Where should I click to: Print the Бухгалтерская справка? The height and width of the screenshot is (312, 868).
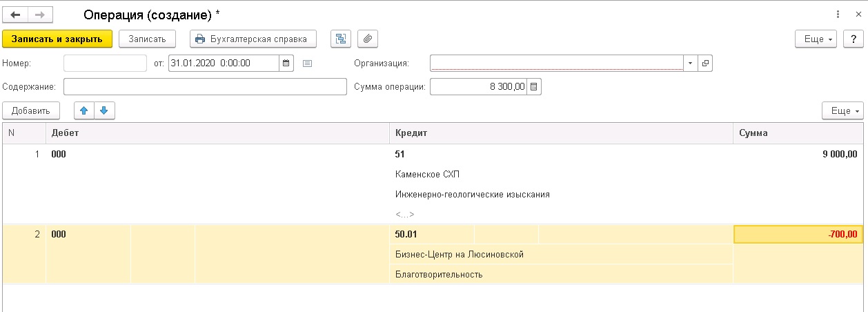[x=253, y=39]
